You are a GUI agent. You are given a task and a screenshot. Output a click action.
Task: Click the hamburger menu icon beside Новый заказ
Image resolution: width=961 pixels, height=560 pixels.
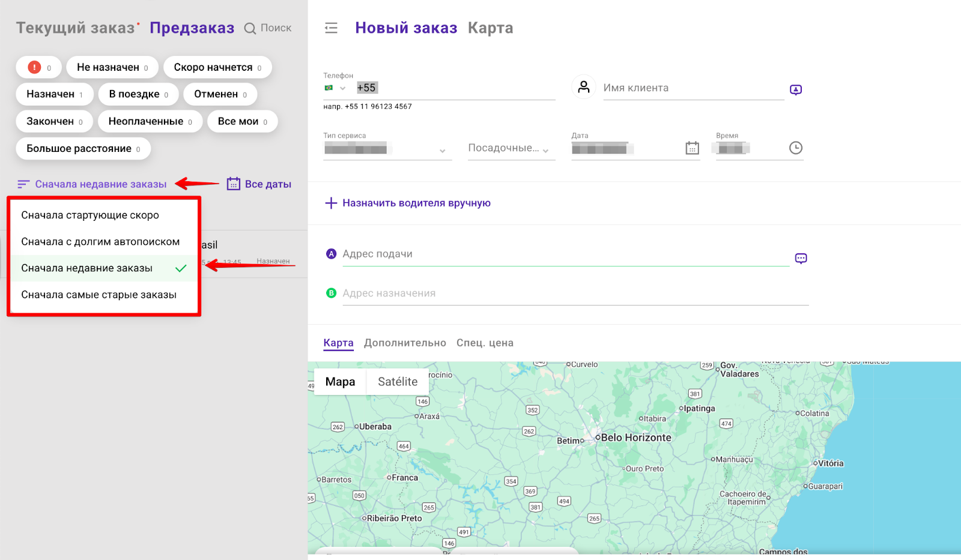click(331, 28)
